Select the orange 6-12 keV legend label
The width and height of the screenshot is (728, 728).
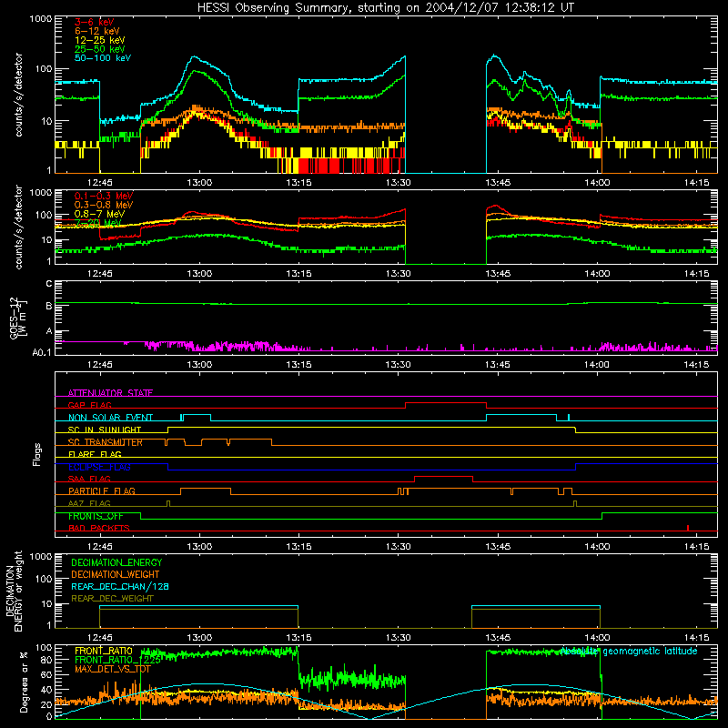pyautogui.click(x=97, y=31)
